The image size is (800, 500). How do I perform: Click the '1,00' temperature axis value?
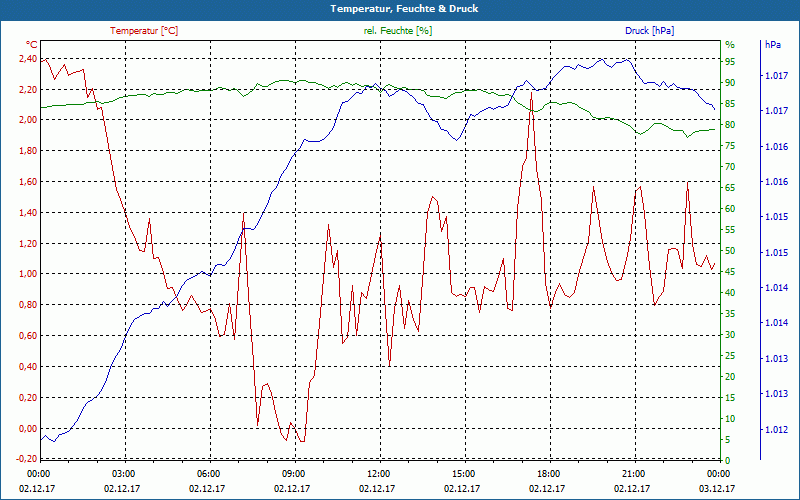coord(28,274)
